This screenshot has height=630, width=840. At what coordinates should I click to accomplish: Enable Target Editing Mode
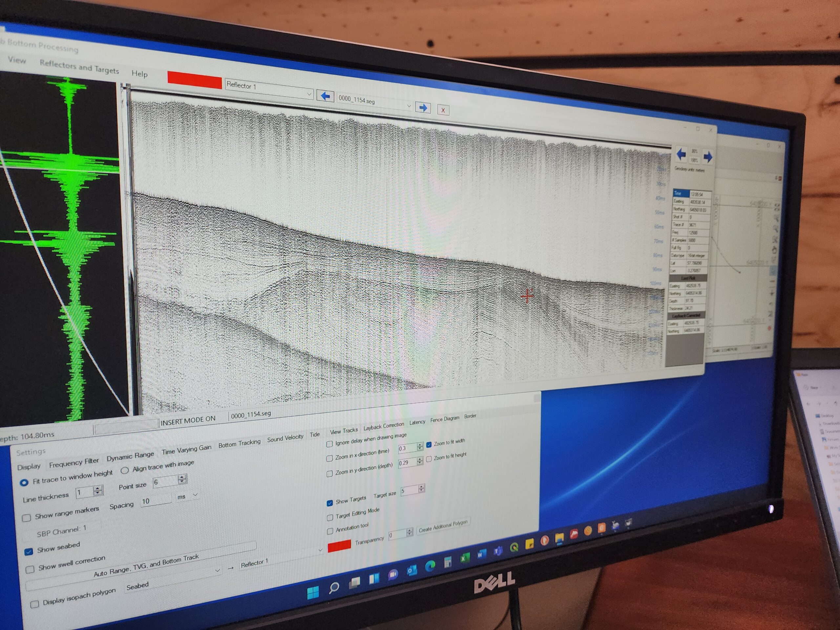[x=330, y=517]
